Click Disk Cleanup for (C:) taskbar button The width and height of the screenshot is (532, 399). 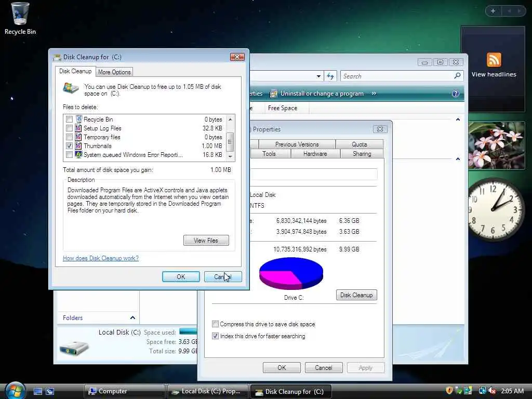[x=291, y=391]
